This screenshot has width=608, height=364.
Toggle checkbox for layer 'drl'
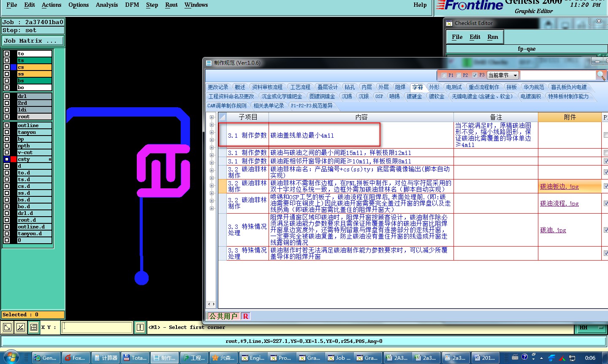pos(7,96)
